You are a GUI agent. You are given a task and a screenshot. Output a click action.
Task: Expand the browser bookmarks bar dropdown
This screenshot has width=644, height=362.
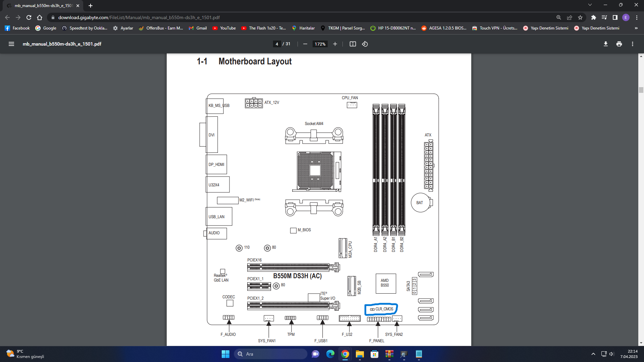pyautogui.click(x=636, y=28)
